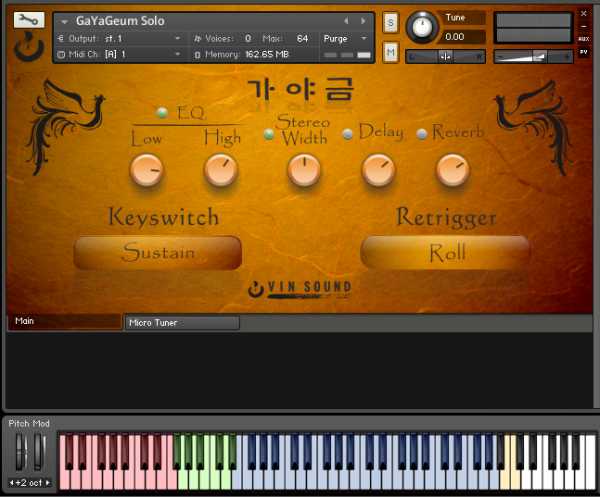Click the Max voices value 64
The image size is (600, 497).
302,38
